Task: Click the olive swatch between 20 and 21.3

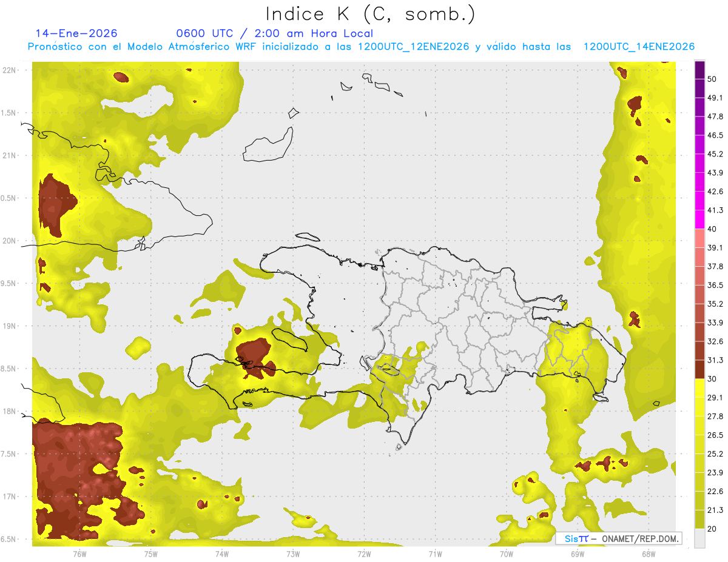Action: (699, 519)
